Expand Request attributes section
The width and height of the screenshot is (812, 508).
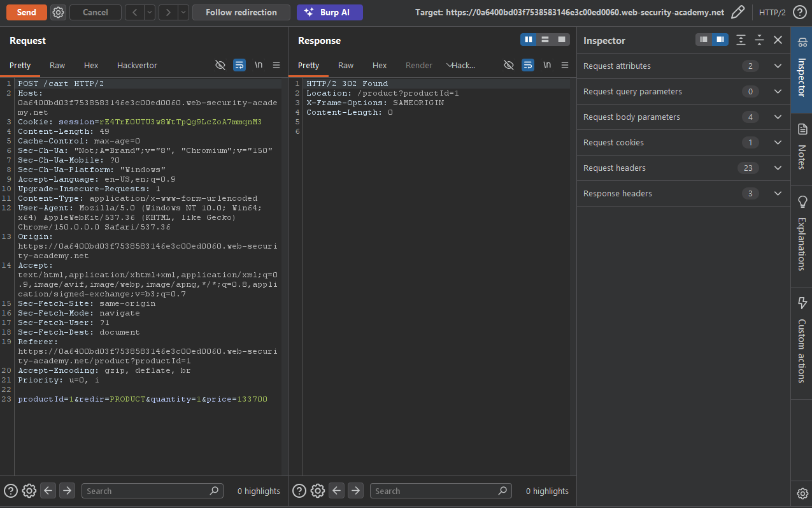click(683, 66)
